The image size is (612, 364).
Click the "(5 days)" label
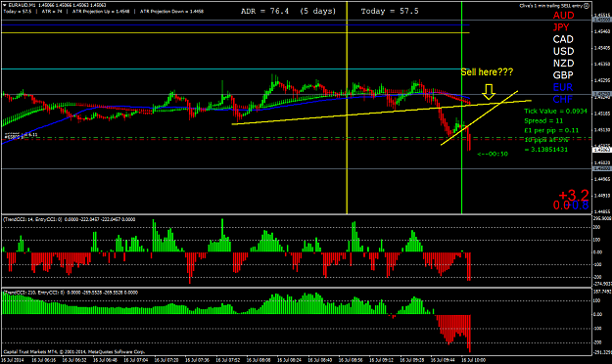[x=317, y=11]
